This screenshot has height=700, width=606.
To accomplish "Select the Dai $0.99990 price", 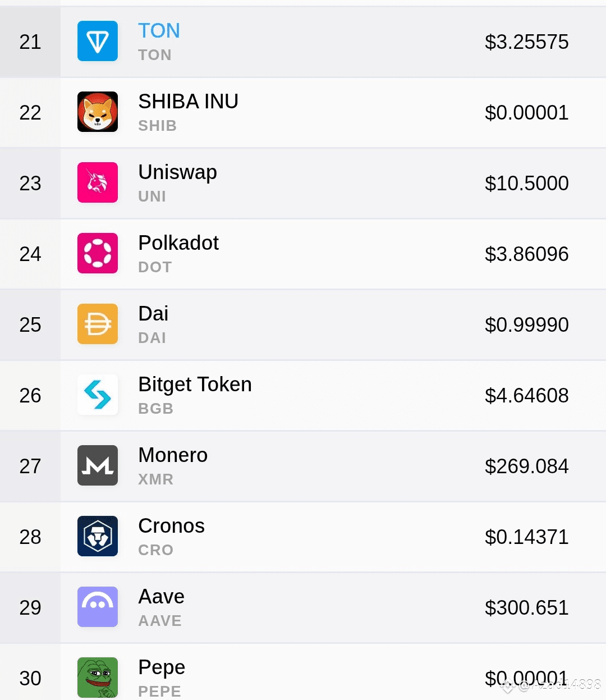I will [527, 324].
